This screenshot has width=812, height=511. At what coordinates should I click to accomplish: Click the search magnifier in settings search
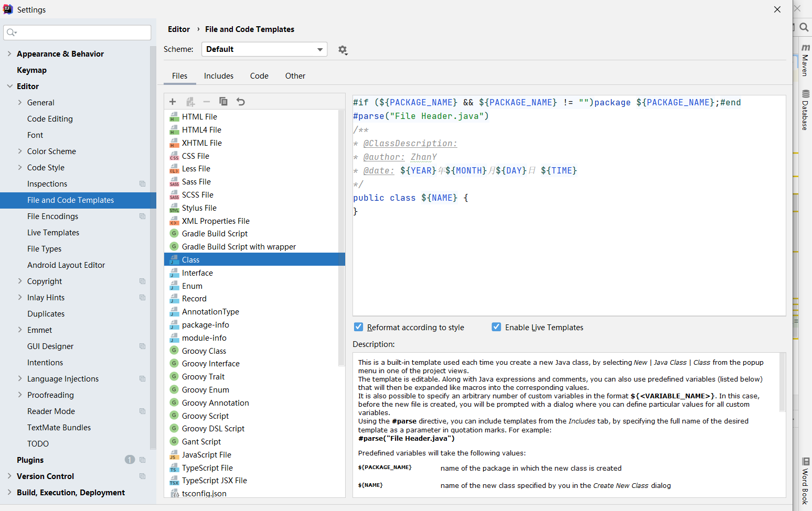pyautogui.click(x=12, y=32)
